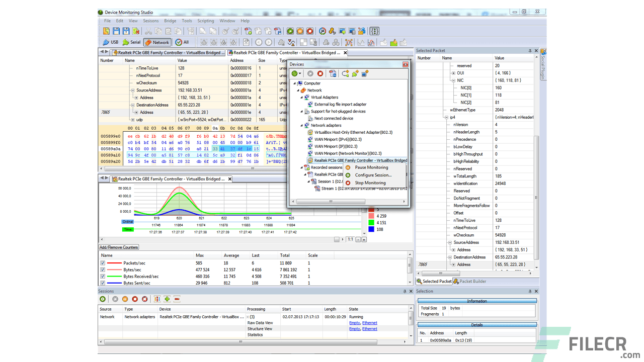Screen dimensions: 644x362
Task: Open the Sessions menu in the menu bar
Action: click(x=151, y=21)
